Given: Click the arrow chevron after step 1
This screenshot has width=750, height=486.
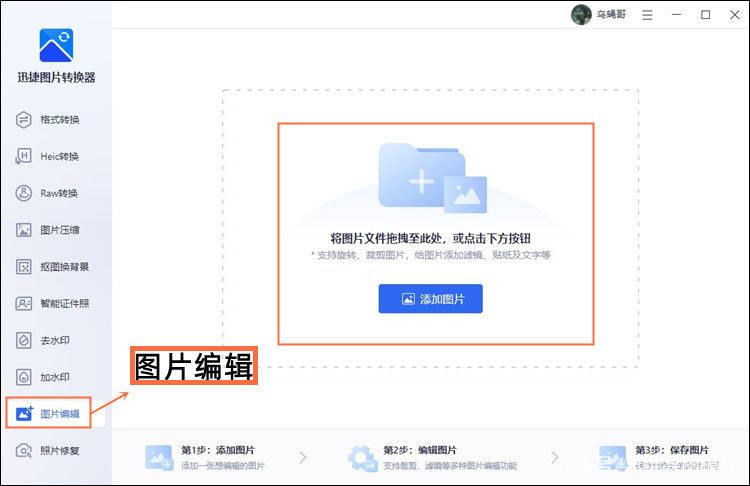Looking at the screenshot, I should pos(303,458).
